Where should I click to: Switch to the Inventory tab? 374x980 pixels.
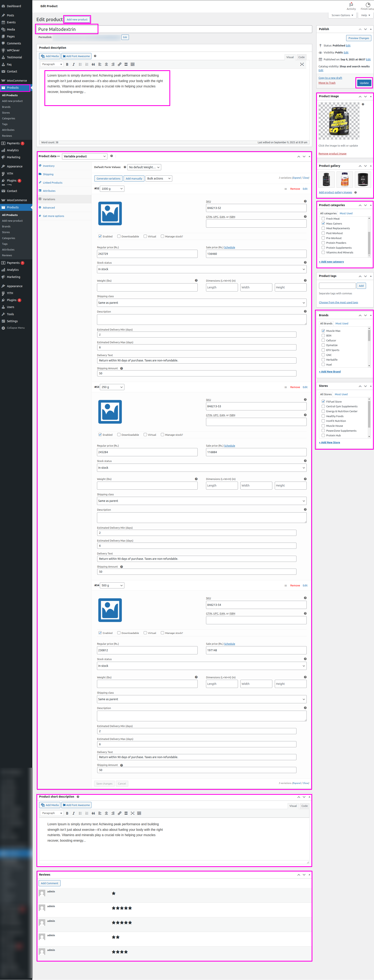(x=49, y=166)
